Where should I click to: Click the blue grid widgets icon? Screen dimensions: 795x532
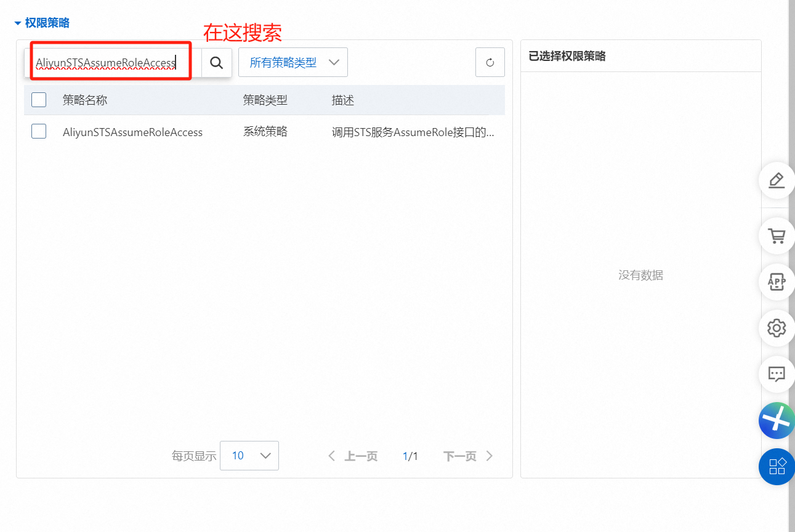[x=777, y=467]
